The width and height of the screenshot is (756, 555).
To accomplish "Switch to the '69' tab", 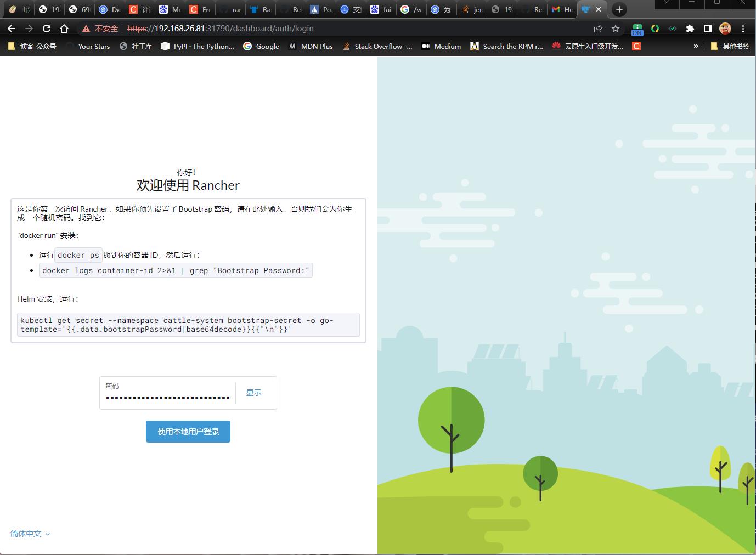I will click(80, 9).
